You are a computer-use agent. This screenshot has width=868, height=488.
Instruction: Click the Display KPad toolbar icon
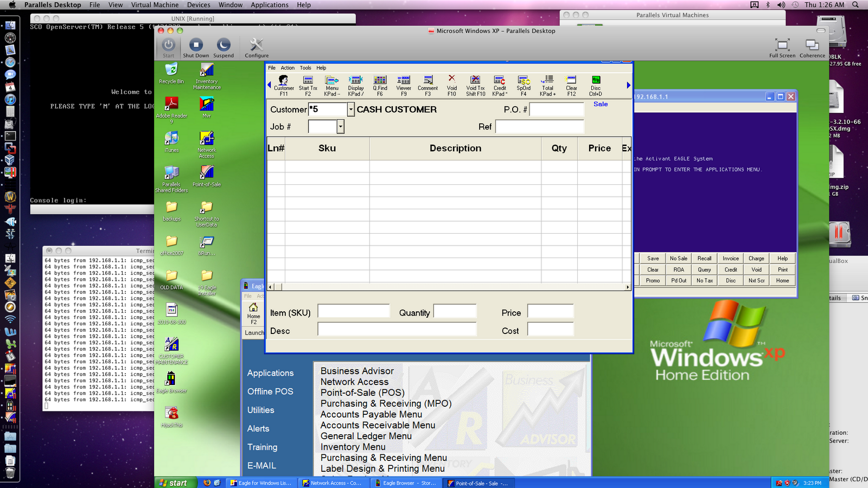(356, 86)
